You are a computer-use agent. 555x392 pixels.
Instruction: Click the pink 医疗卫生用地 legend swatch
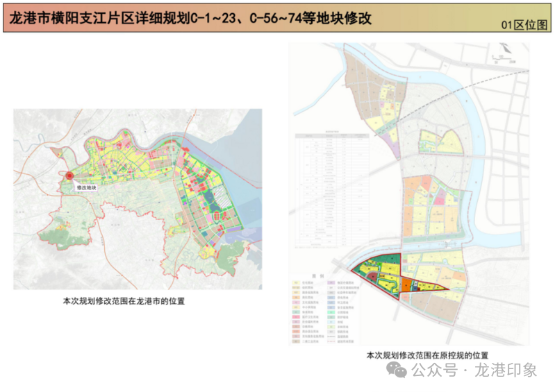coord(296,317)
